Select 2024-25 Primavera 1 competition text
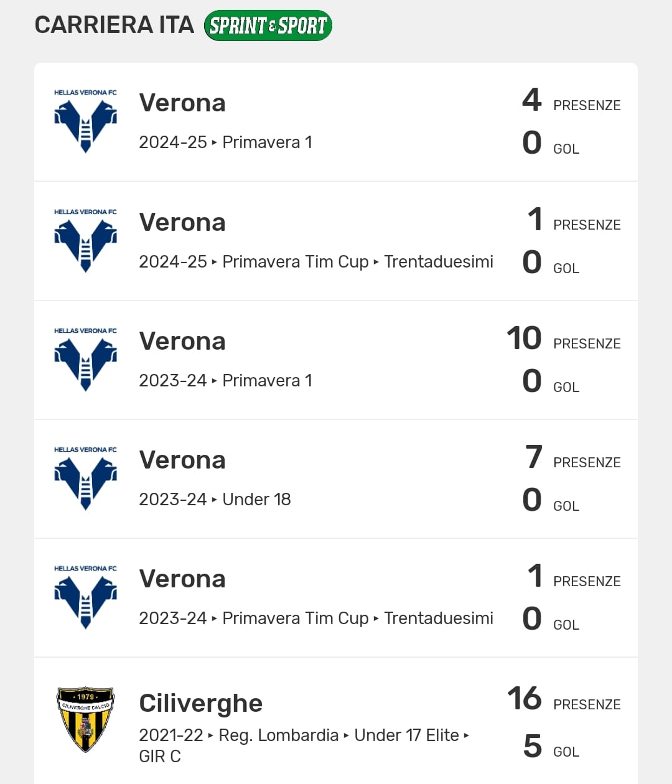The image size is (672, 784). tap(225, 142)
